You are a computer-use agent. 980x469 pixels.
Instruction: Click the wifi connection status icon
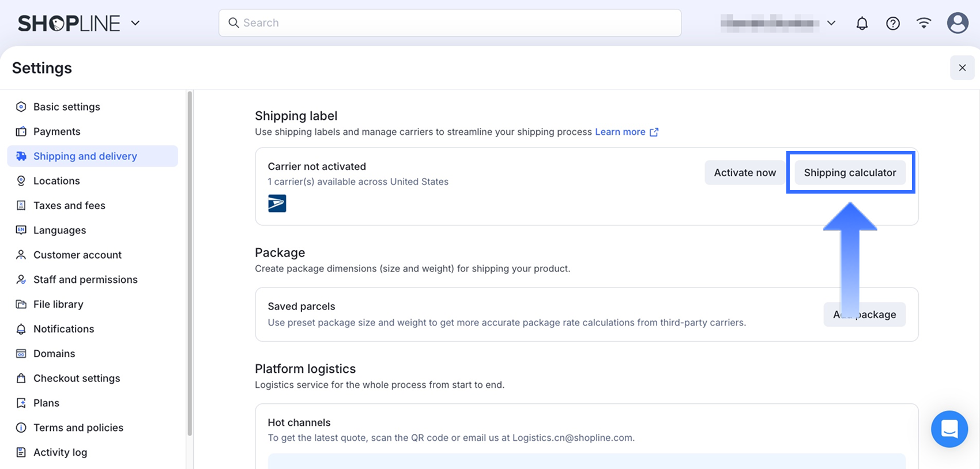coord(924,23)
